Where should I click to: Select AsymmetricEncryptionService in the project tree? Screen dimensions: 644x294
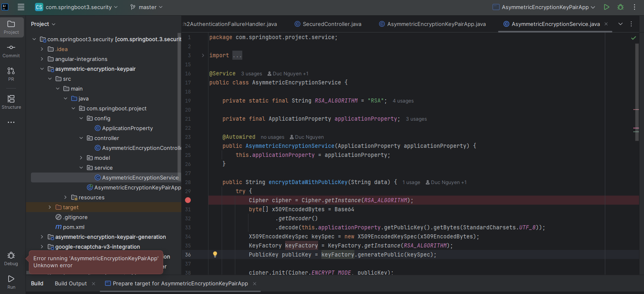pos(136,177)
